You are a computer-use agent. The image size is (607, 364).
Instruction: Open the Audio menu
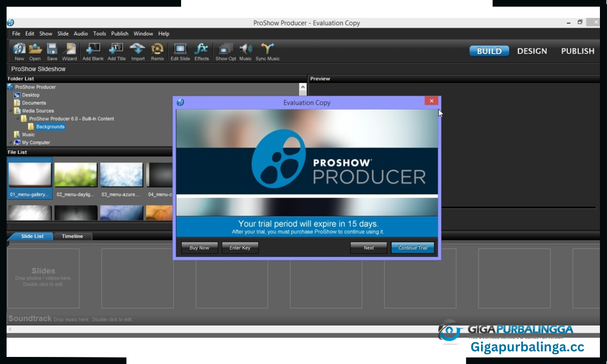(x=80, y=34)
